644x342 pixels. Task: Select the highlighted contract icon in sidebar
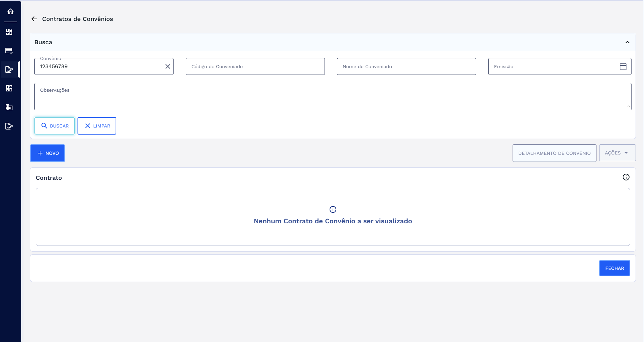pyautogui.click(x=9, y=69)
